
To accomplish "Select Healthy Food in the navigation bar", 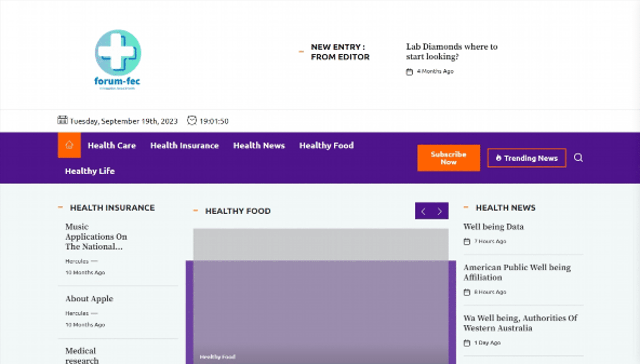I will (326, 146).
